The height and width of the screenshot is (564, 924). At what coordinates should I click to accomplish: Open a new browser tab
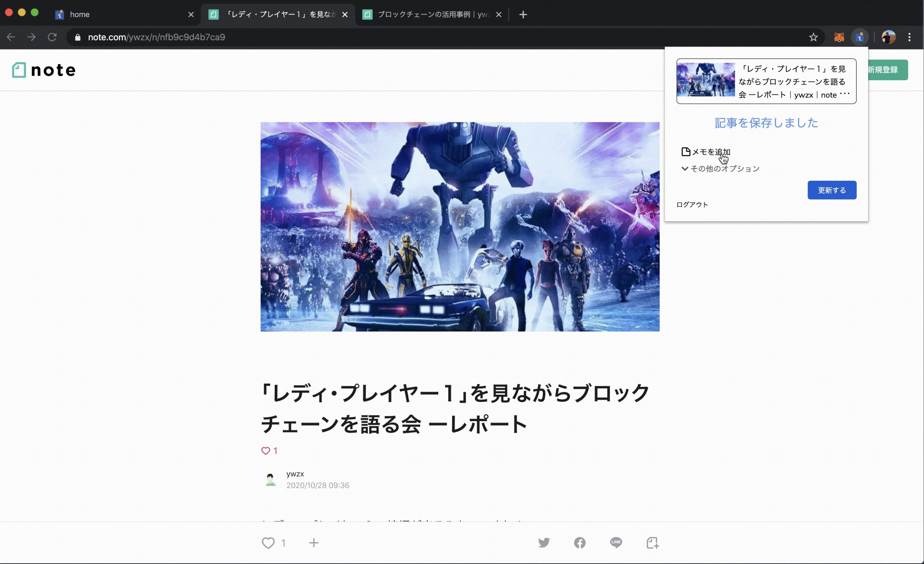[x=523, y=15]
